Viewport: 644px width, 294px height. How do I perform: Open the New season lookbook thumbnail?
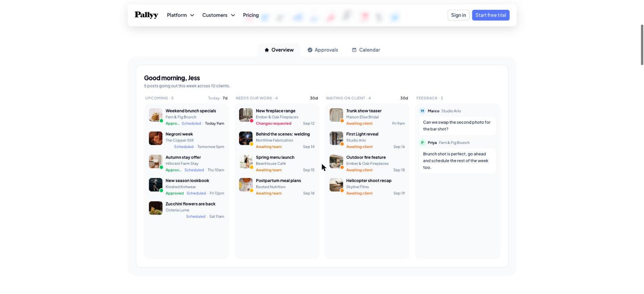point(156,185)
